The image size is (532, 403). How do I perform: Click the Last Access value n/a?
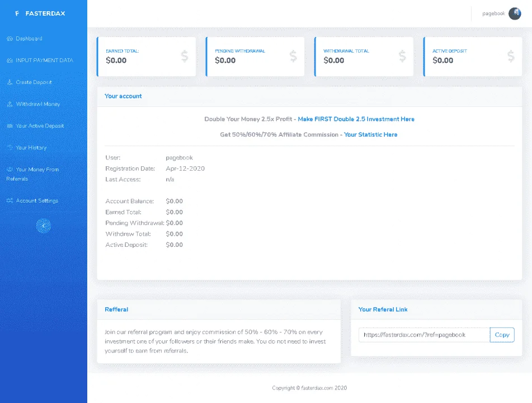[170, 179]
